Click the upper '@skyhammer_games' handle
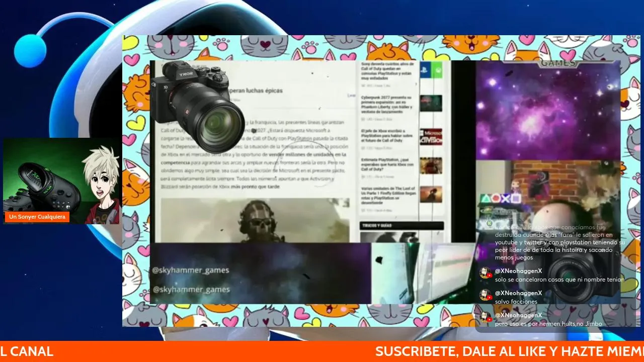The width and height of the screenshot is (644, 362). point(191,270)
